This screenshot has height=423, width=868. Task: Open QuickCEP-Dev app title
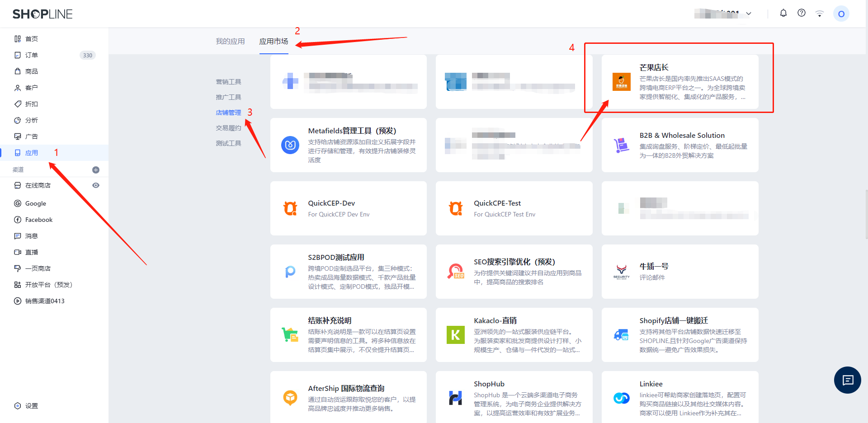(x=331, y=203)
